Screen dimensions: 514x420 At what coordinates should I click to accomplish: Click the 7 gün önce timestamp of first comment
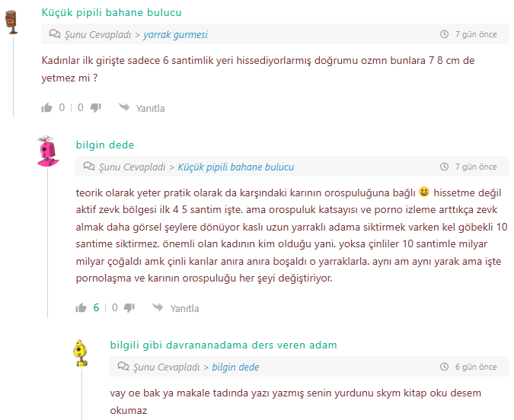coord(476,34)
